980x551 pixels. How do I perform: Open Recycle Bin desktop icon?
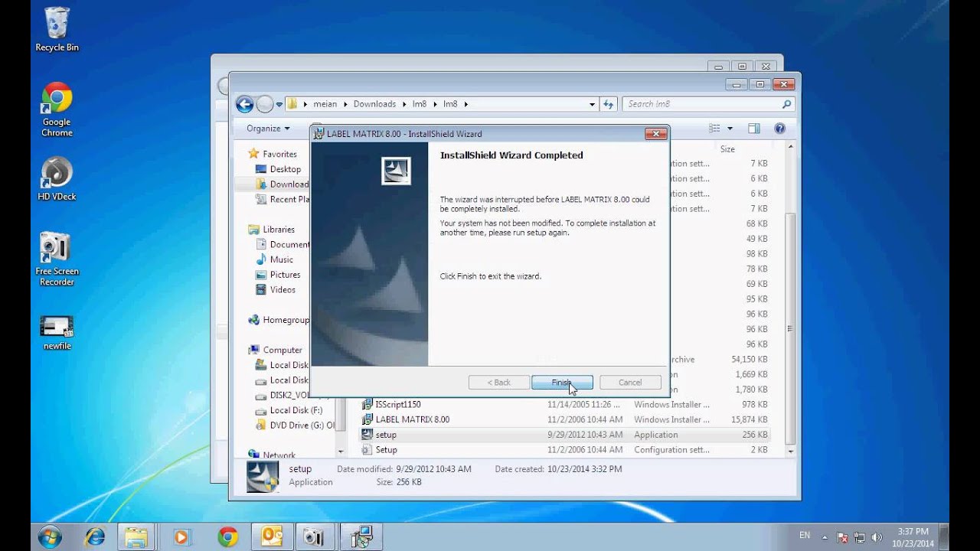click(57, 29)
